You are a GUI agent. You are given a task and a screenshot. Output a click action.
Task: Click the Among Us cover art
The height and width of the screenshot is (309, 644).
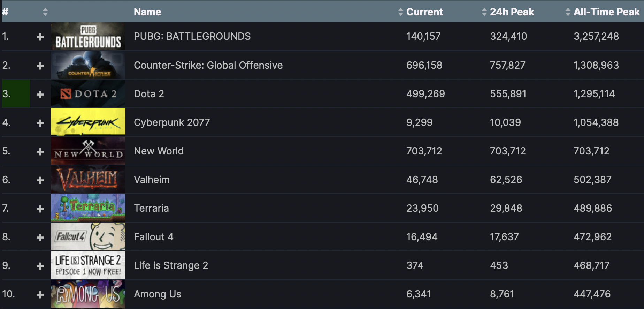click(87, 294)
